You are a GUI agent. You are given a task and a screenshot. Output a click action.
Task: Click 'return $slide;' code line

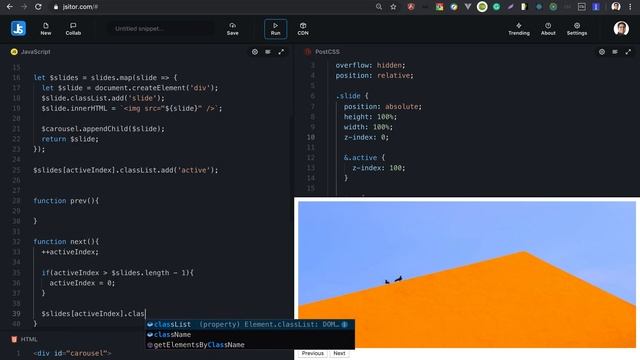pyautogui.click(x=70, y=139)
